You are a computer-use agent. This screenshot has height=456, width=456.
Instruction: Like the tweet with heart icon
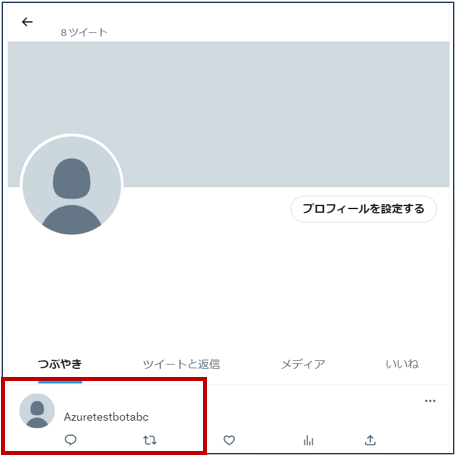pos(229,440)
